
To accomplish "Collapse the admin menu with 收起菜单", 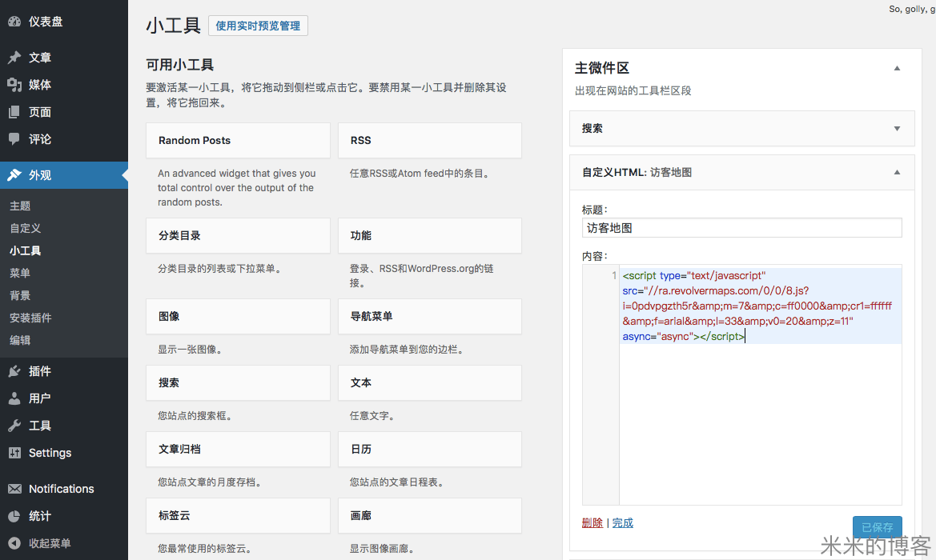I will pyautogui.click(x=14, y=543).
